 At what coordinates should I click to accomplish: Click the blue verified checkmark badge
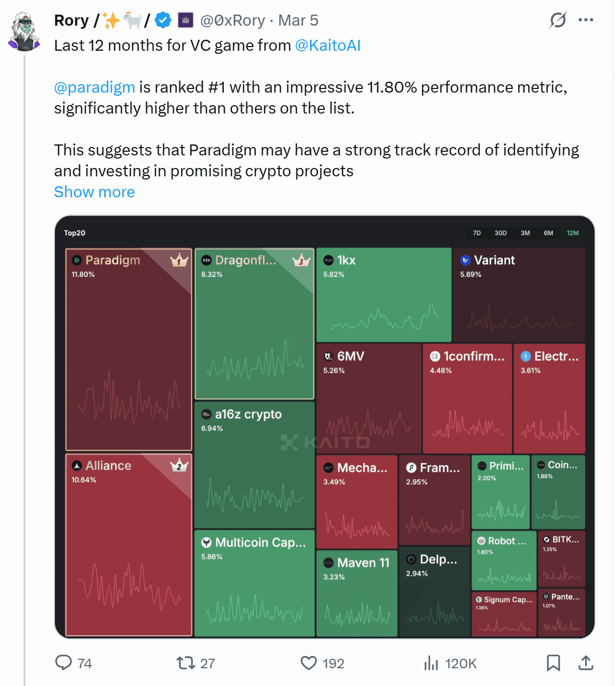(x=164, y=20)
